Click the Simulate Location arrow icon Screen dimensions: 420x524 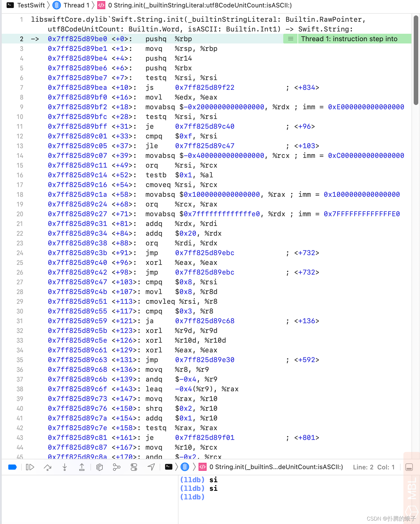pos(151,467)
